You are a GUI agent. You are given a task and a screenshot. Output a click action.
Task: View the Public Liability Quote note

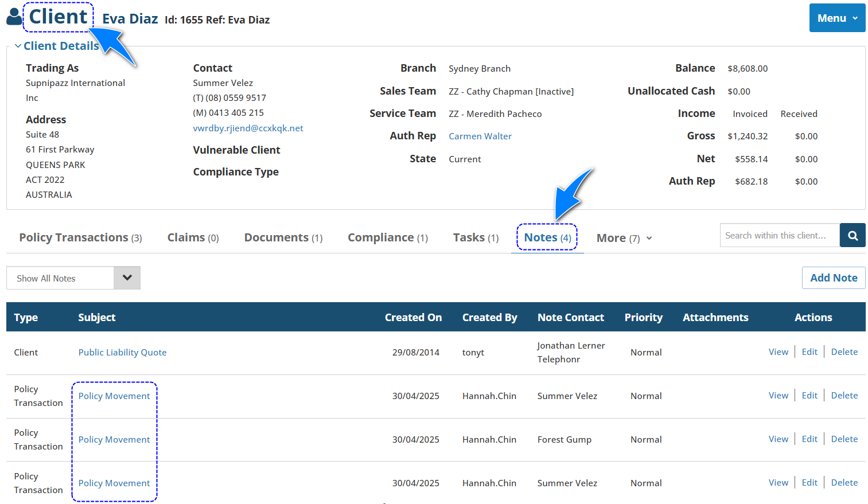[x=778, y=352]
